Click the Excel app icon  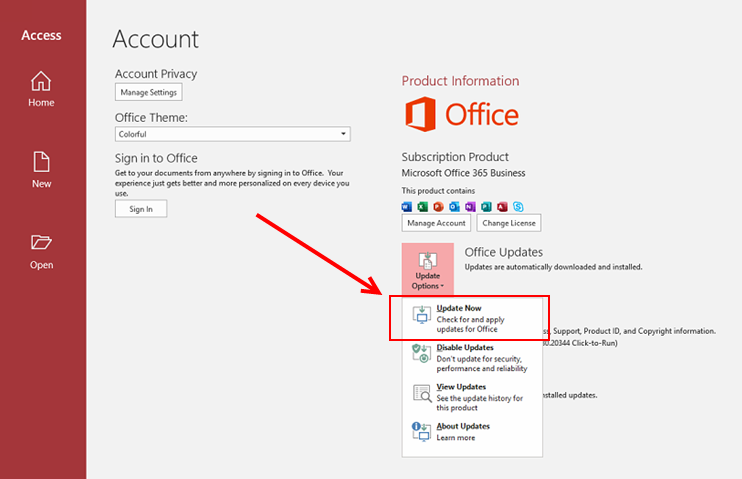coord(423,207)
